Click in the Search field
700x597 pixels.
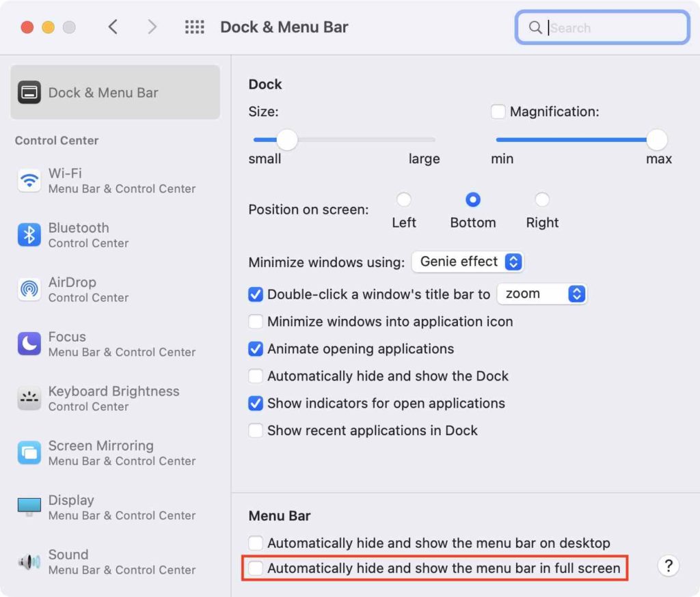[x=602, y=27]
